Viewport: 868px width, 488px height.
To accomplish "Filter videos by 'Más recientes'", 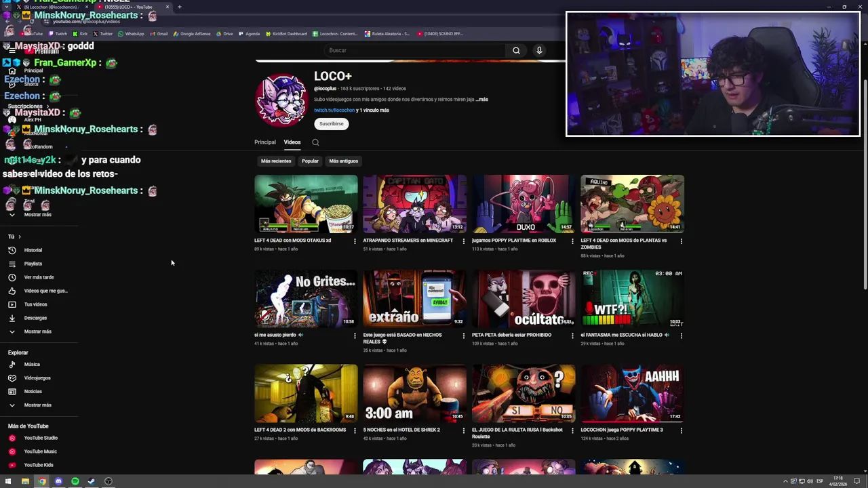I will pyautogui.click(x=276, y=161).
